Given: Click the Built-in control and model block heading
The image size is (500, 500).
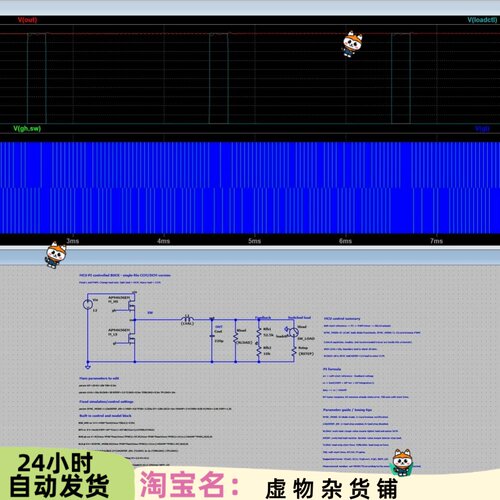Looking at the screenshot, I should 105,416.
